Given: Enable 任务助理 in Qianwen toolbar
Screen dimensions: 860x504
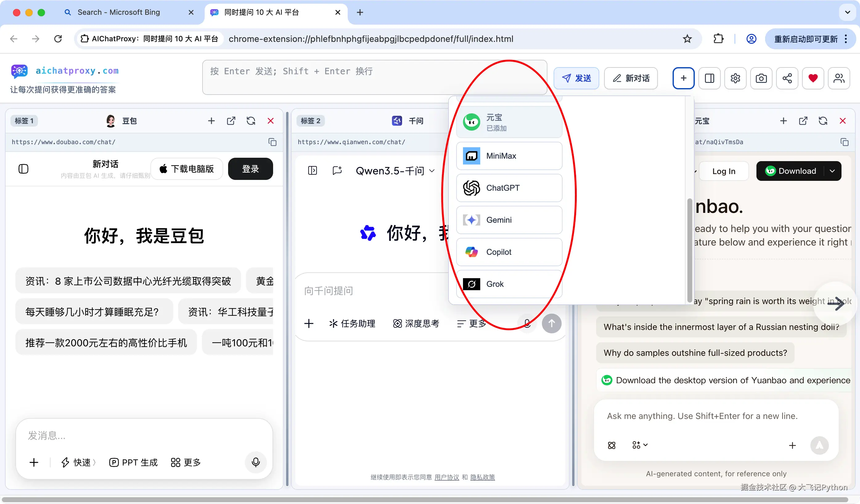Looking at the screenshot, I should coord(352,323).
